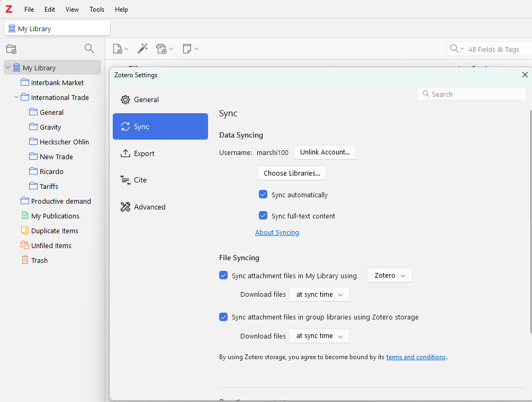Image resolution: width=532 pixels, height=402 pixels.
Task: Click the Export upload icon
Action: click(x=125, y=153)
